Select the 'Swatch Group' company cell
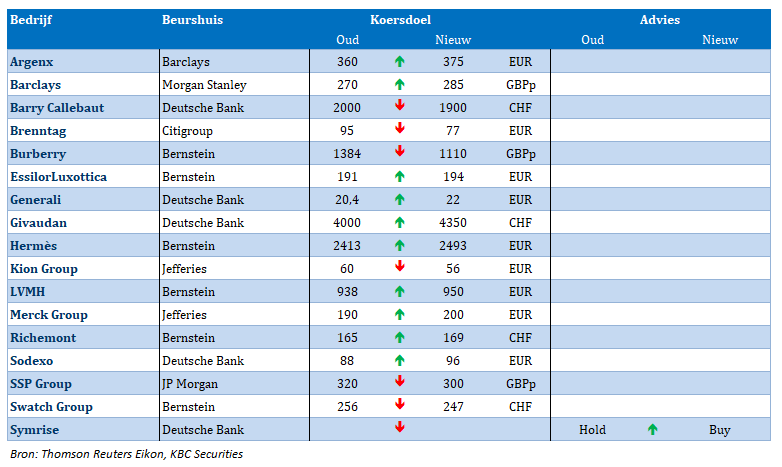 (x=83, y=406)
